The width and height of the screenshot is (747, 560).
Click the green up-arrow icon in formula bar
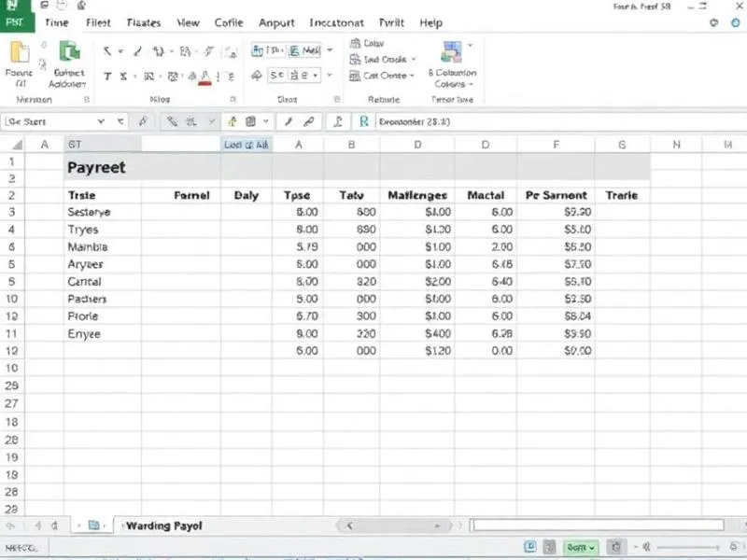232,122
